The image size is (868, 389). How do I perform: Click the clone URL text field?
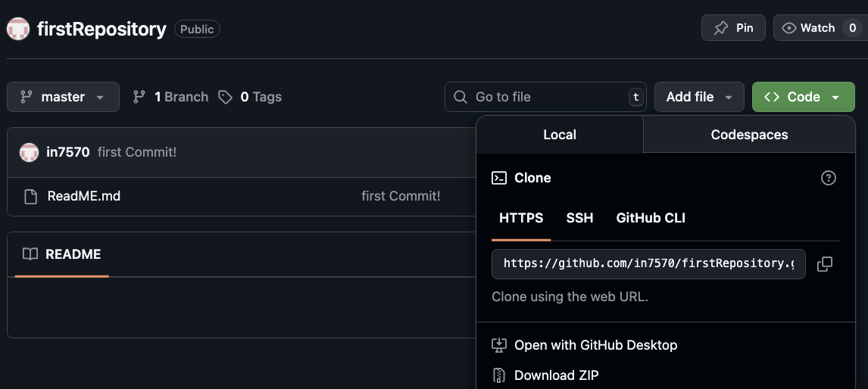[x=648, y=264]
